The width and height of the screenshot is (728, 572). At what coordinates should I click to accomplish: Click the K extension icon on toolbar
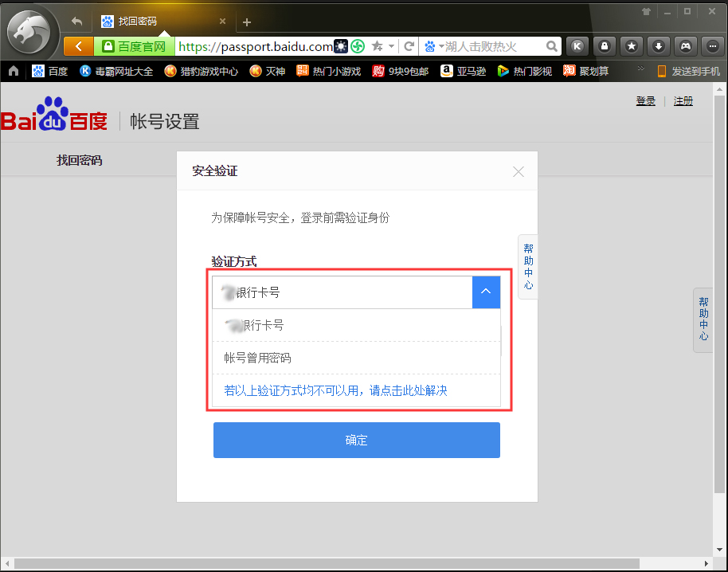[x=577, y=46]
